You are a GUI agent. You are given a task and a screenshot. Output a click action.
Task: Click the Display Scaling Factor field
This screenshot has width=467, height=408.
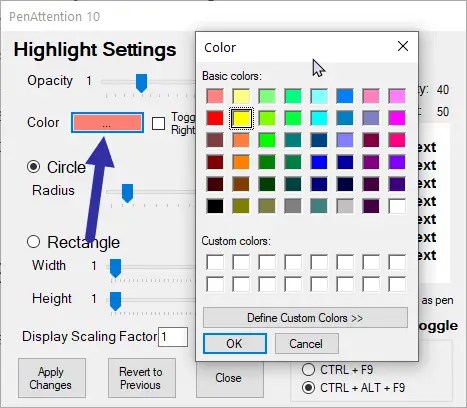tap(173, 337)
